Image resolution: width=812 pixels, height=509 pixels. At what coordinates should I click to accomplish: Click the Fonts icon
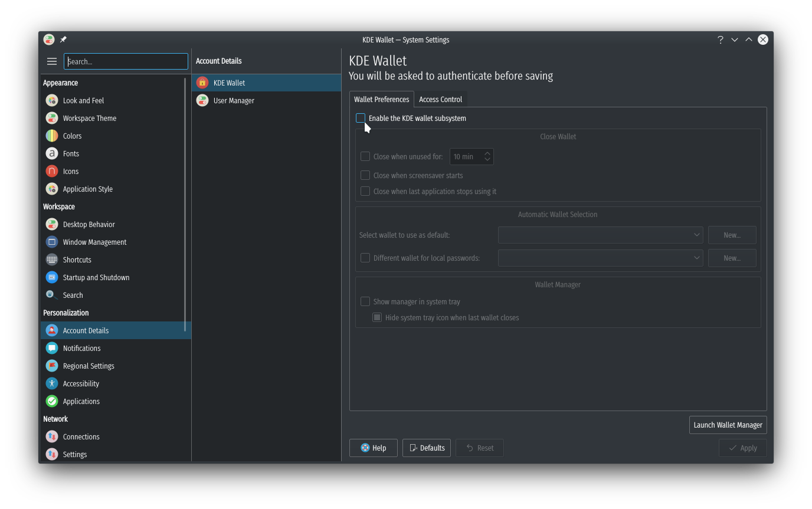(x=52, y=153)
